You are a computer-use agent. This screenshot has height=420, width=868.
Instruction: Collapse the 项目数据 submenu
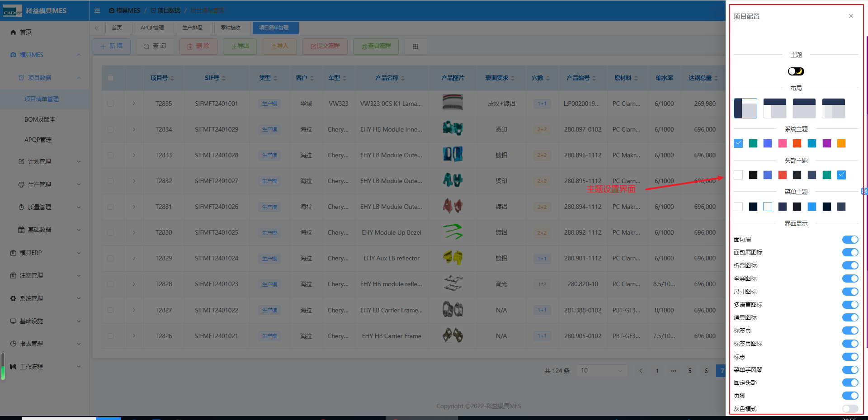tap(44, 78)
